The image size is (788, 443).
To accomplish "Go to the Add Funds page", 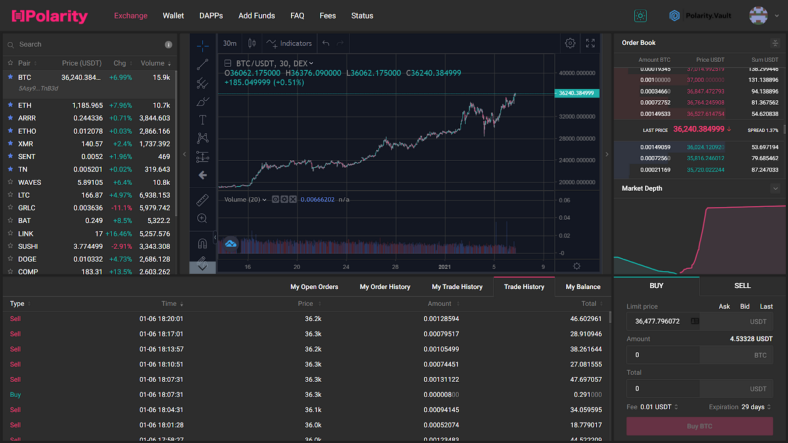I will (257, 16).
